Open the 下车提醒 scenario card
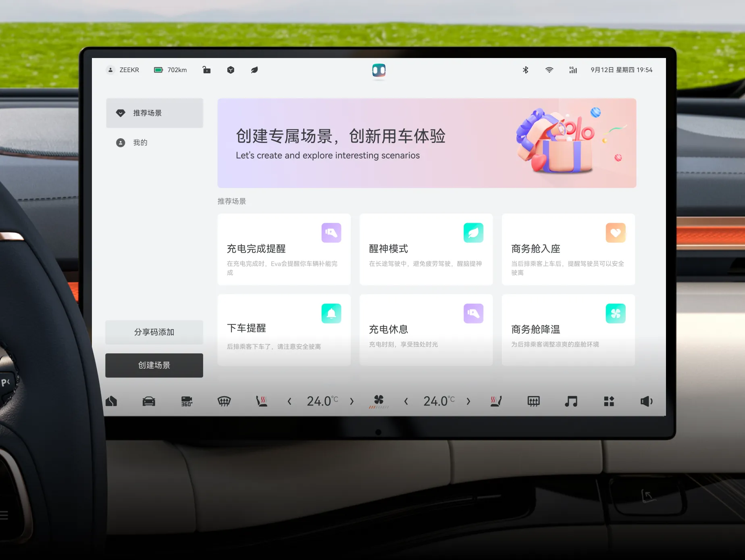The image size is (745, 560). coord(284,330)
